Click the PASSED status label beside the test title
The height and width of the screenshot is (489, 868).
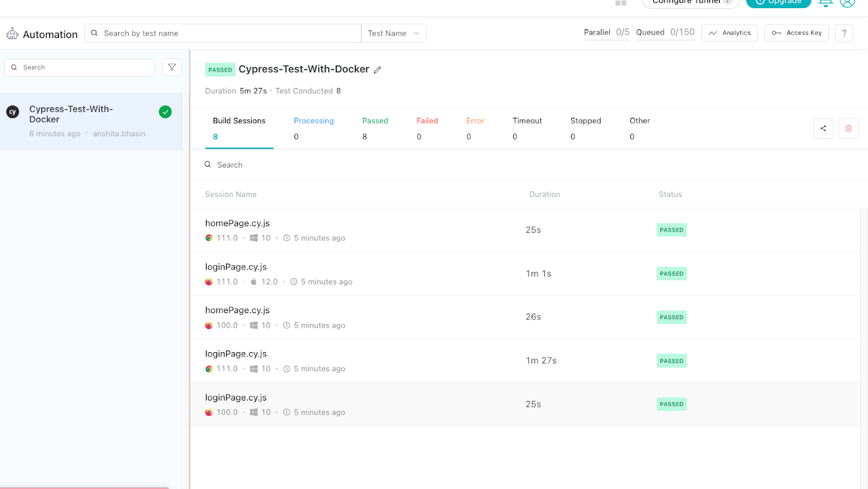[x=220, y=69]
